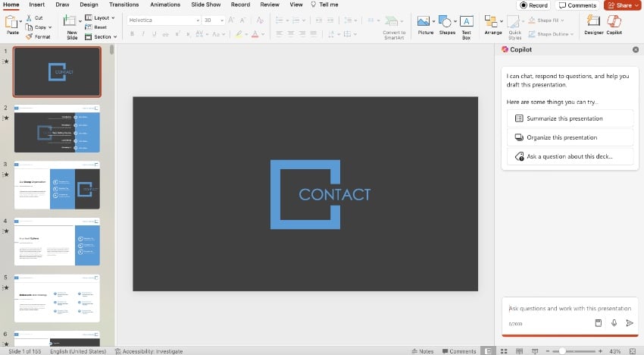
Task: Click the Arrange icon in the ribbon
Action: (493, 21)
